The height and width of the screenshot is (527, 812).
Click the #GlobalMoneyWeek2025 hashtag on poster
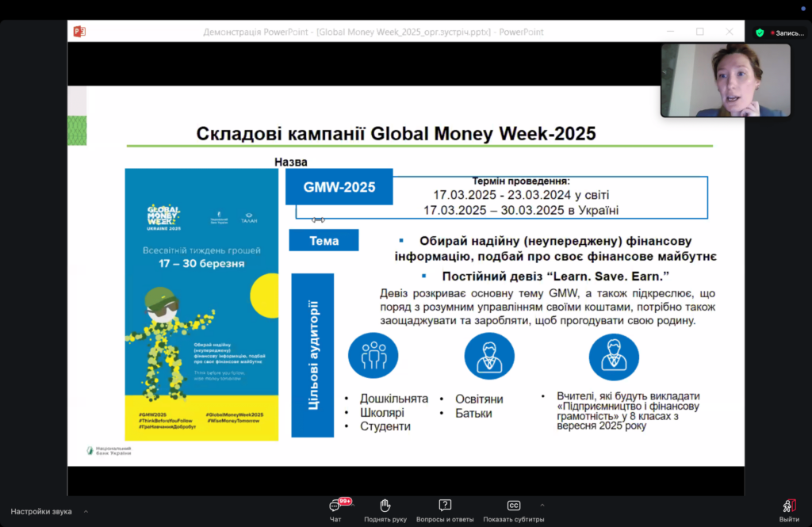point(235,414)
